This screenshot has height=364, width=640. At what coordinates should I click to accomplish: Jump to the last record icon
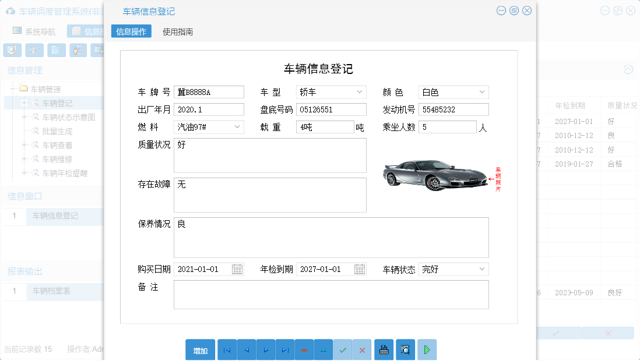284,349
